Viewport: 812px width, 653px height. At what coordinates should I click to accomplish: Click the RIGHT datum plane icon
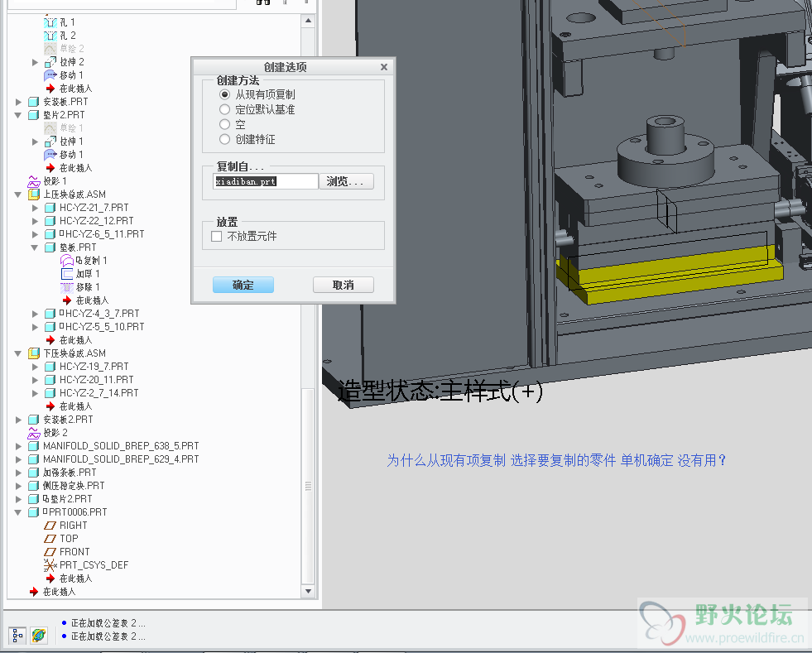(x=50, y=526)
